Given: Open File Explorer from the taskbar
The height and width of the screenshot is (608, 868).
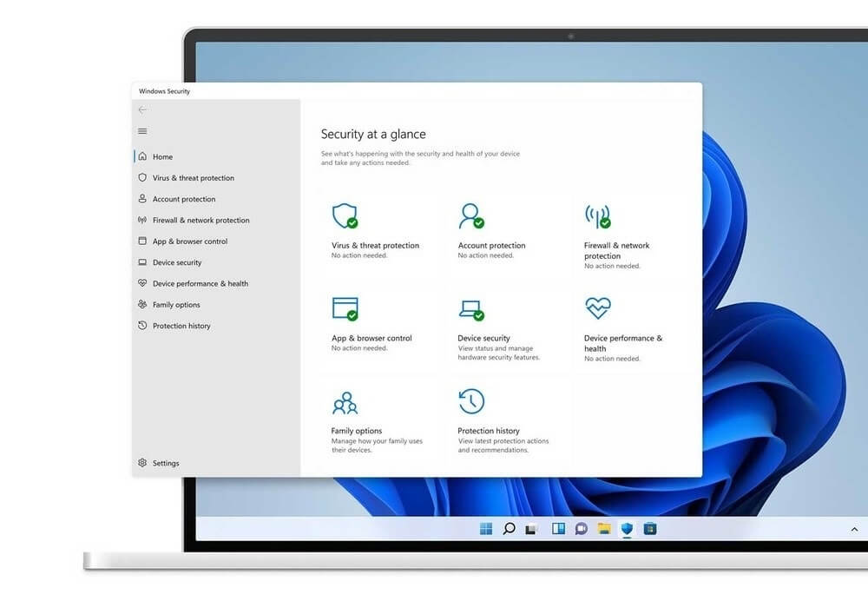Looking at the screenshot, I should [x=604, y=529].
